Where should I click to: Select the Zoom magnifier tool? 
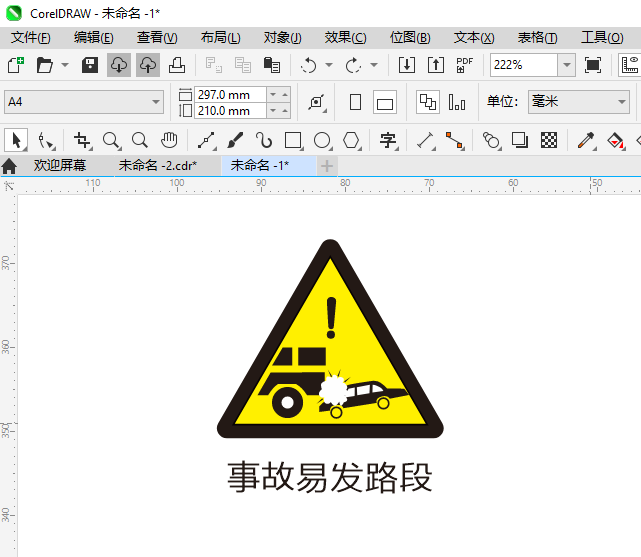[111, 141]
